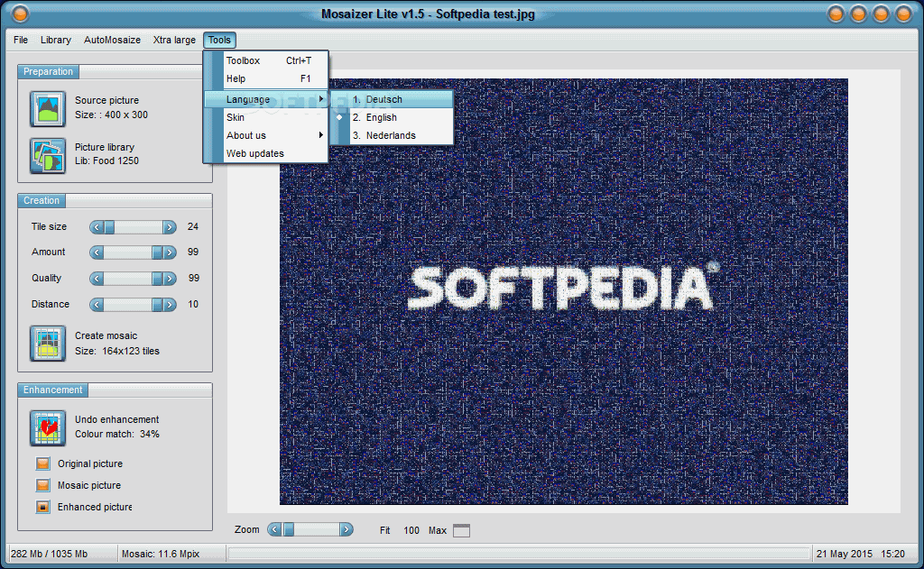Open the File menu
Viewport: 924px width, 569px height.
click(21, 40)
